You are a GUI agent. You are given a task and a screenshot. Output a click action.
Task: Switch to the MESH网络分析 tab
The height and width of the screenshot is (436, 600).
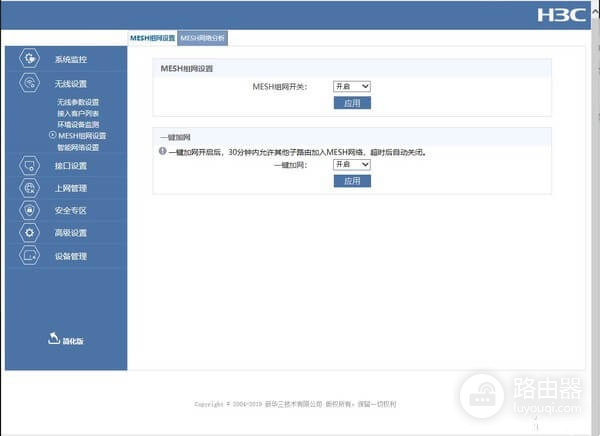(203, 37)
